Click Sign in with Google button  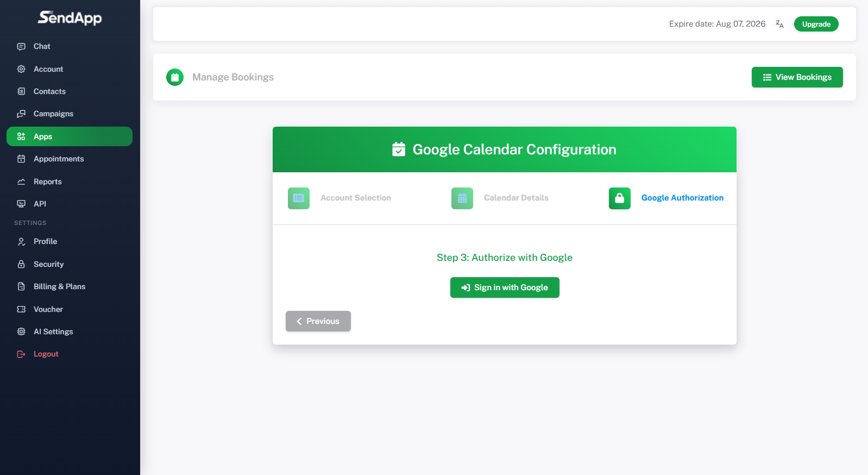[505, 287]
